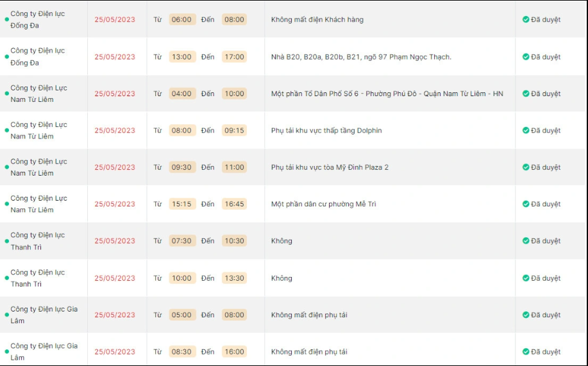Click the green dot in the 08:30 Gia Lâm row

7,352
